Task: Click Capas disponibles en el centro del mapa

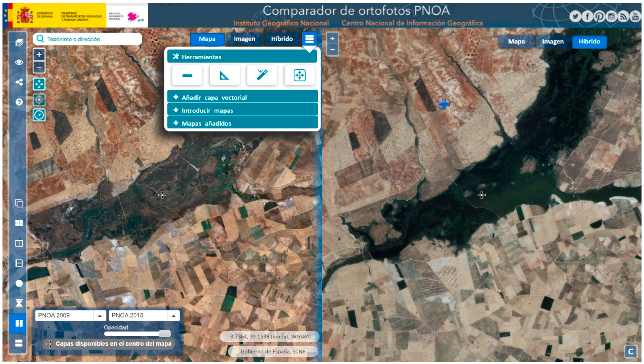Action: coord(109,344)
